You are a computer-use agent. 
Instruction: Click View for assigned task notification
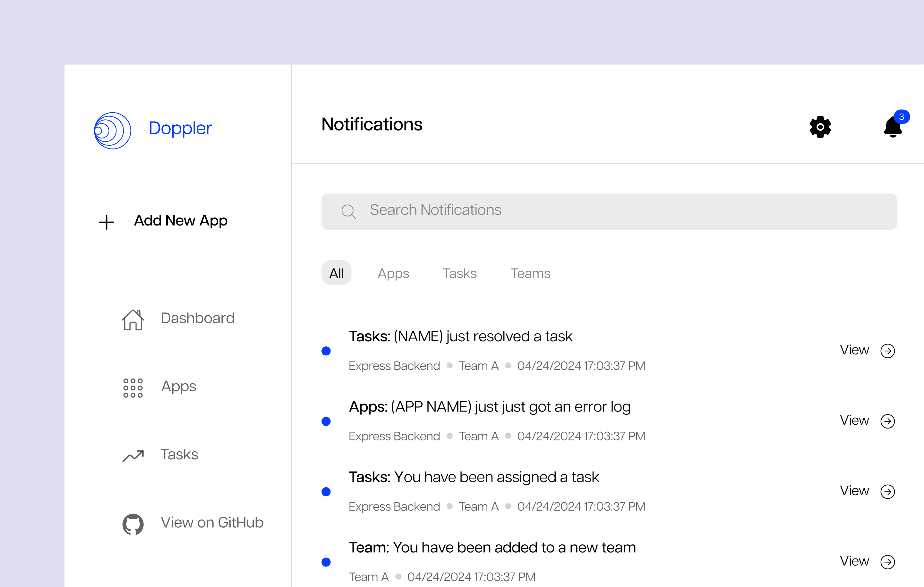pyautogui.click(x=854, y=491)
